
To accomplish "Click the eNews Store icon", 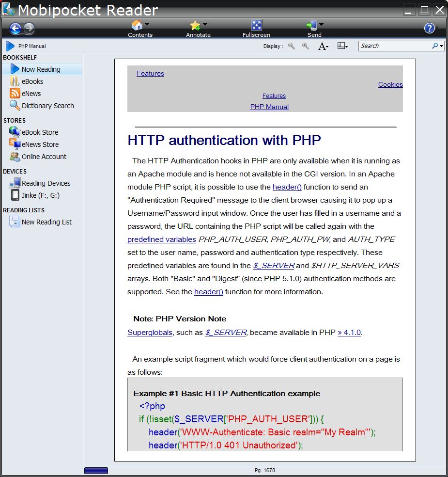I will coord(15,144).
